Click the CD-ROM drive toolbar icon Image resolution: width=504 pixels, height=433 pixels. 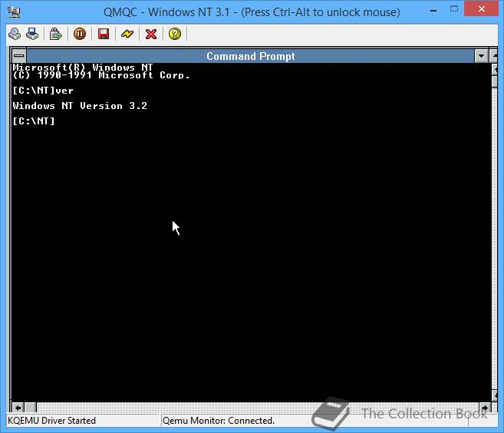tap(15, 34)
